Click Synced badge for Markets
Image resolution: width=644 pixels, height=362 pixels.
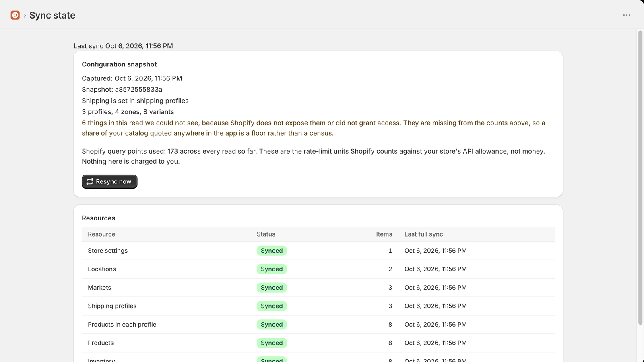[272, 288]
